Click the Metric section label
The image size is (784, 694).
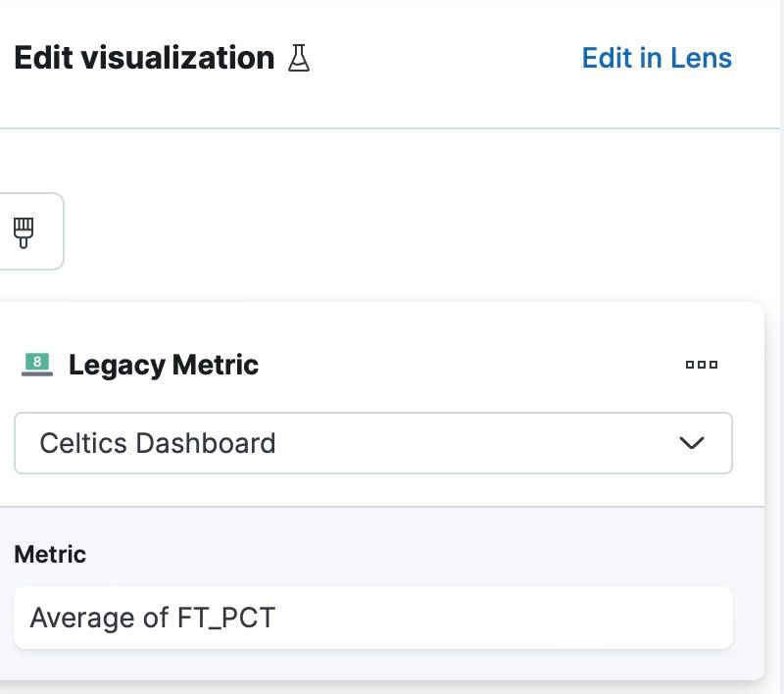(x=50, y=554)
